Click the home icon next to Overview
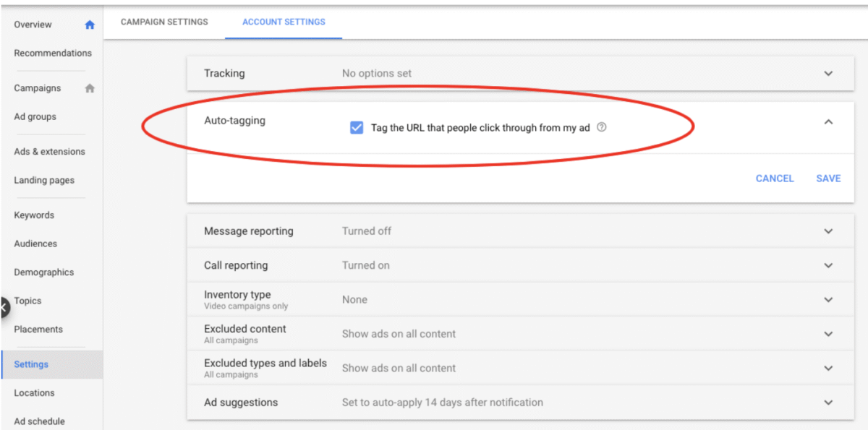The height and width of the screenshot is (430, 868). pos(89,24)
